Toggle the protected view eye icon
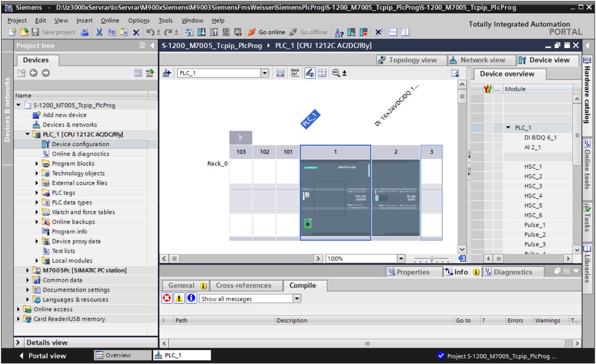 (310, 73)
